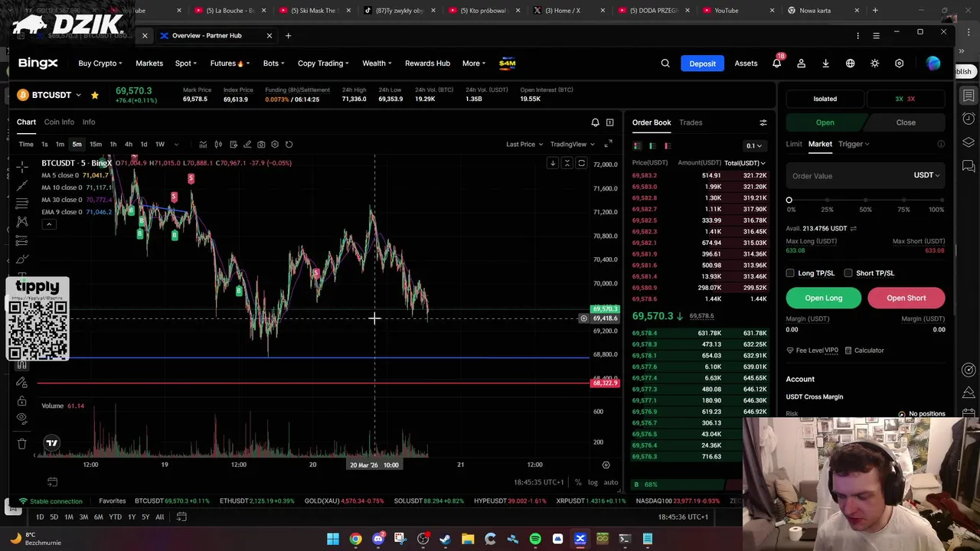The height and width of the screenshot is (551, 980).
Task: Expand Trigger order type dropdown
Action: (854, 144)
